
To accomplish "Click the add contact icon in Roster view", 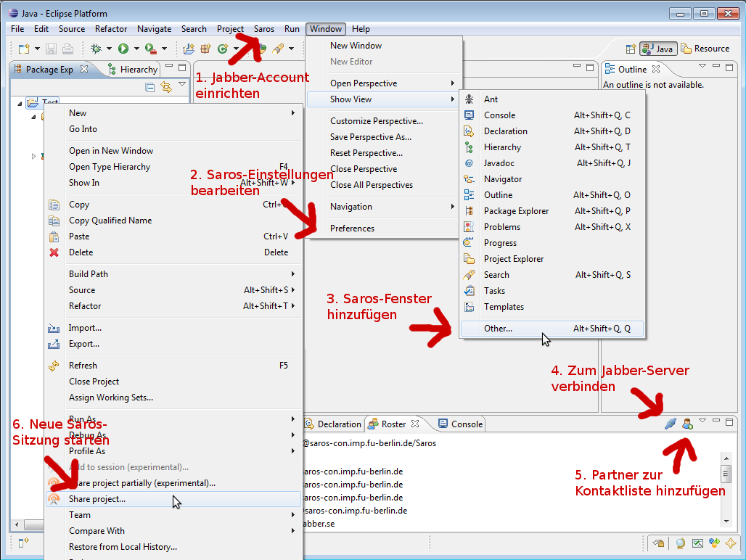I will (687, 424).
